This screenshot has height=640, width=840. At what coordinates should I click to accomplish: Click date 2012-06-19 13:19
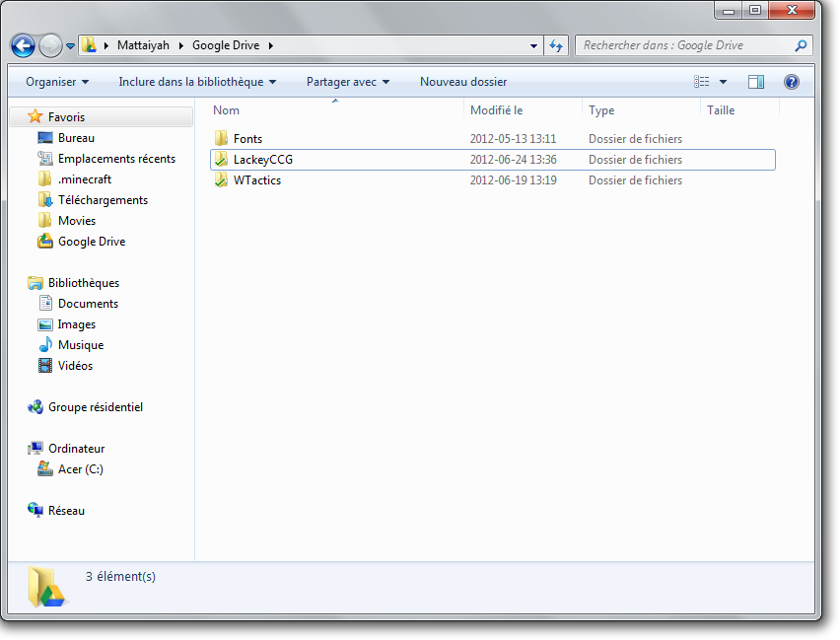(514, 180)
